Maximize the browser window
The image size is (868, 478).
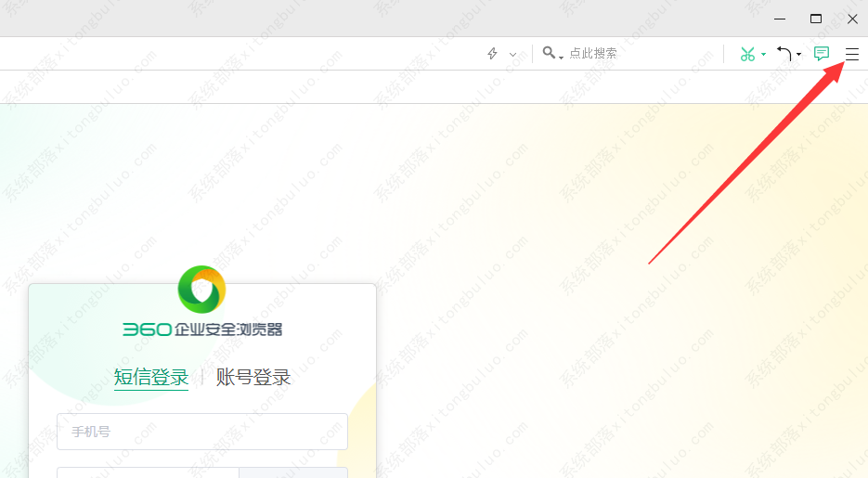click(816, 19)
